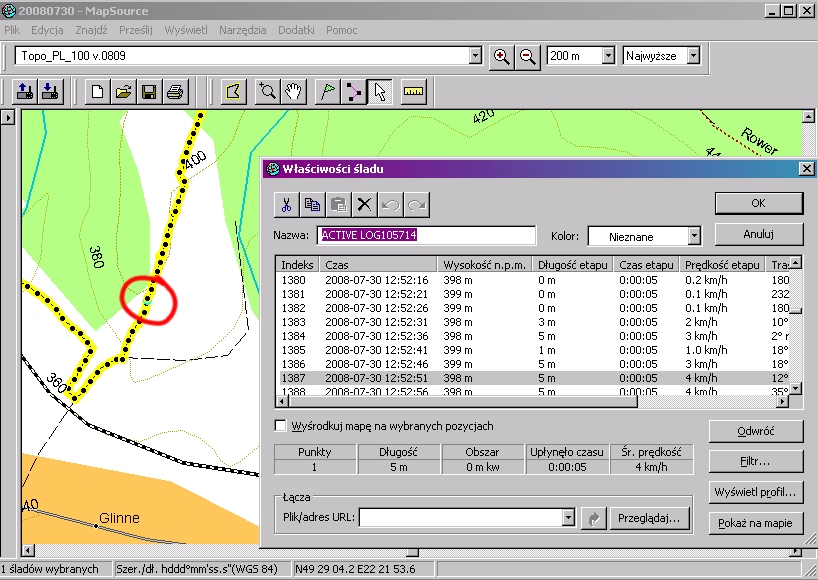Open the Narzędzia menu
818x580 pixels.
coord(243,30)
